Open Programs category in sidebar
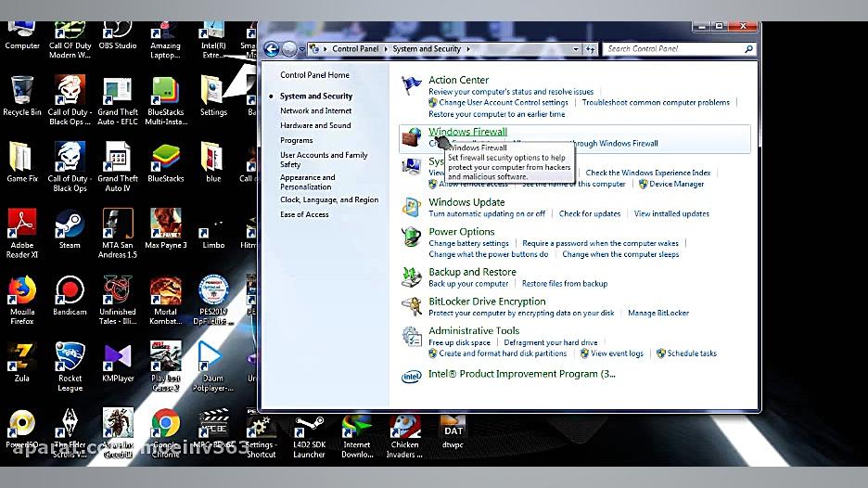 (296, 141)
